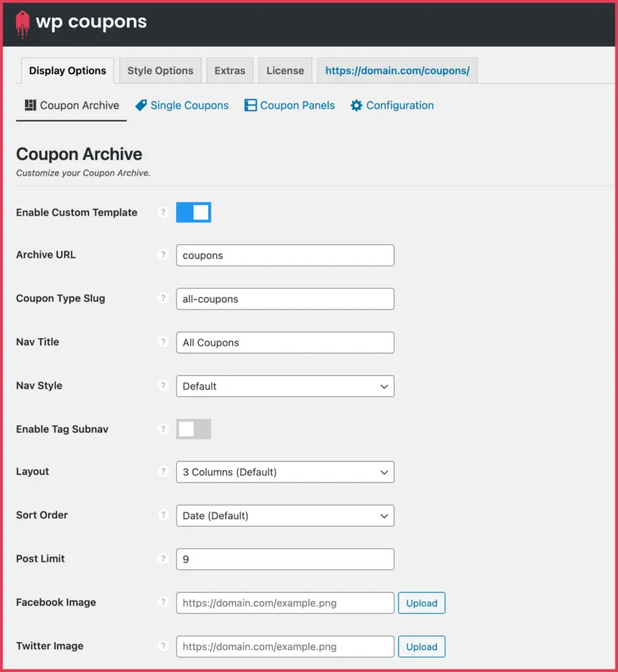The width and height of the screenshot is (618, 672).
Task: Open the Enable Custom Template help icon
Action: [x=163, y=212]
